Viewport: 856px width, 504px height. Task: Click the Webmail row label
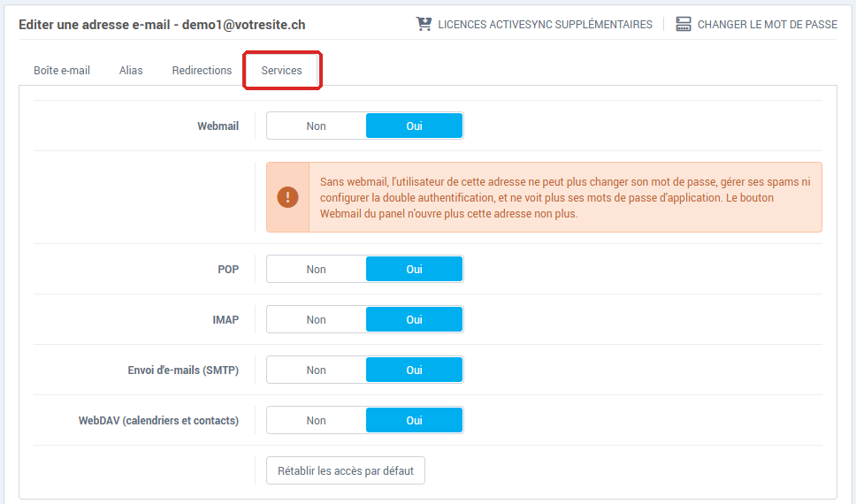[x=218, y=126]
